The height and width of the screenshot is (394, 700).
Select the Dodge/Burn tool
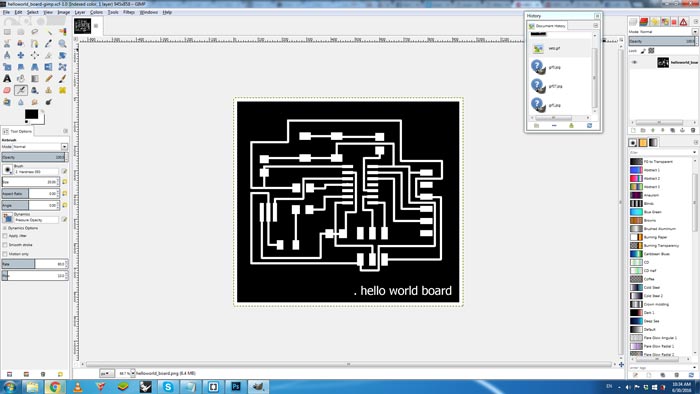click(49, 102)
